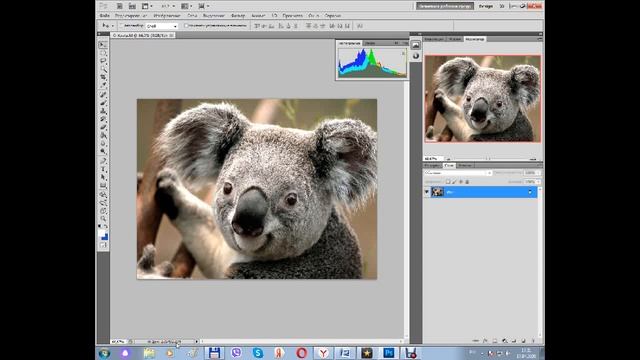This screenshot has width=640, height=360.
Task: Open the collapsed Info panel icon
Action: tap(416, 56)
